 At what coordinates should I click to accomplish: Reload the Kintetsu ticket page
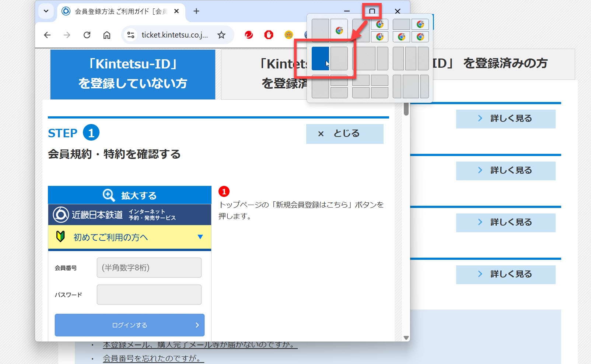[x=87, y=35]
